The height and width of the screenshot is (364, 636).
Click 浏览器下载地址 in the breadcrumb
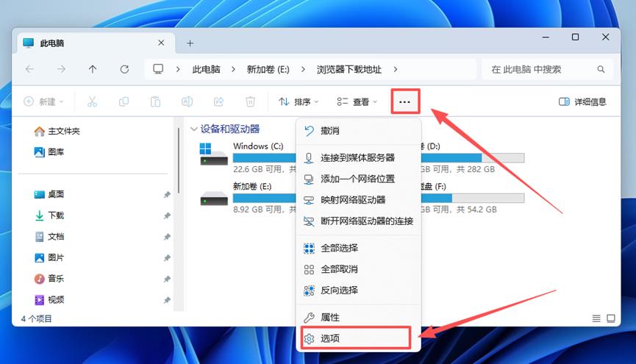point(349,69)
